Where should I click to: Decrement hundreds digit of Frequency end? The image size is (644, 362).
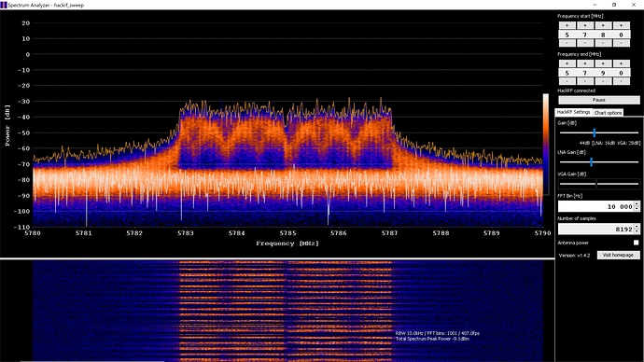585,81
